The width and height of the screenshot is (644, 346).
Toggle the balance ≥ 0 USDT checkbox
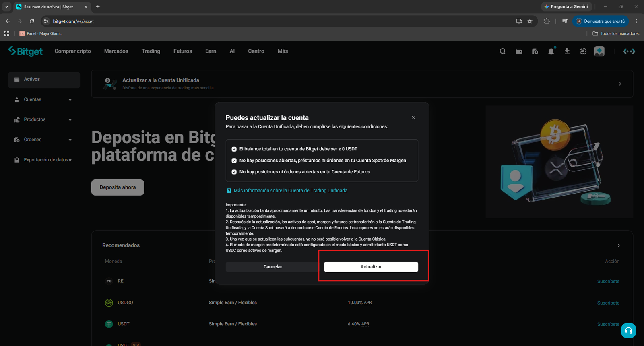coord(234,149)
